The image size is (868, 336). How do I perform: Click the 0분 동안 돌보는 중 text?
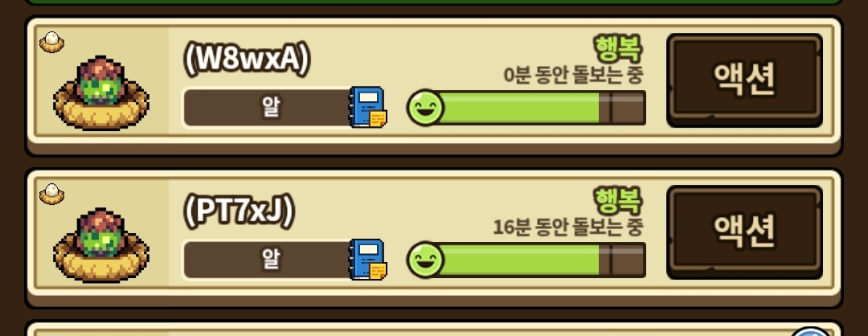(574, 75)
